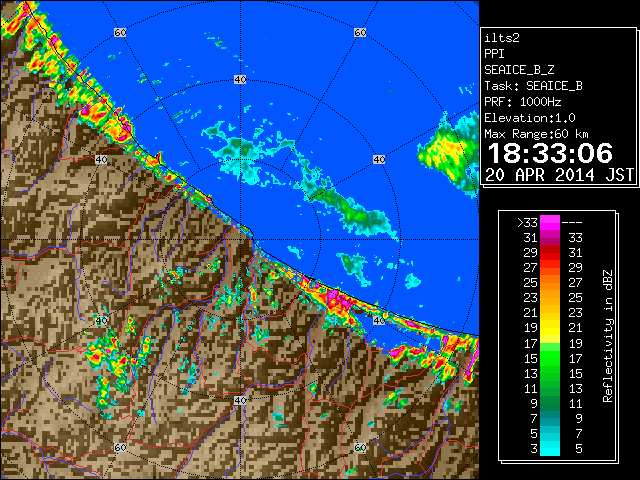Click the bright magenta >33 dBZ color band
The height and width of the screenshot is (480, 640).
(550, 223)
